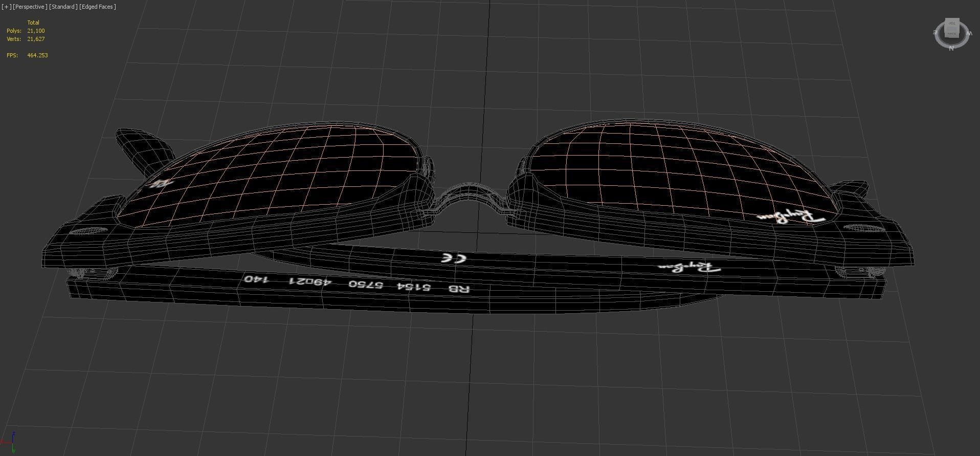The image size is (980, 456).
Task: Open the Perspective point-of-view viewport menu
Action: [x=30, y=7]
